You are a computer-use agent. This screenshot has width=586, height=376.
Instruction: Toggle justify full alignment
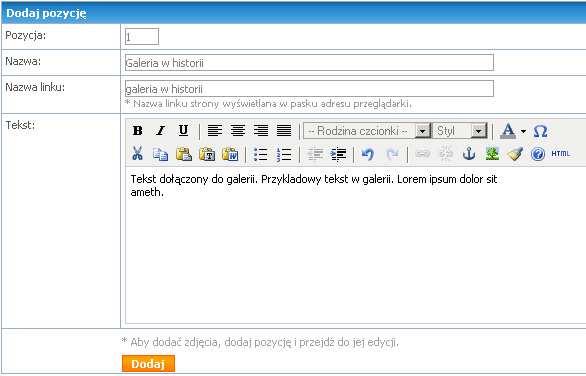click(284, 130)
